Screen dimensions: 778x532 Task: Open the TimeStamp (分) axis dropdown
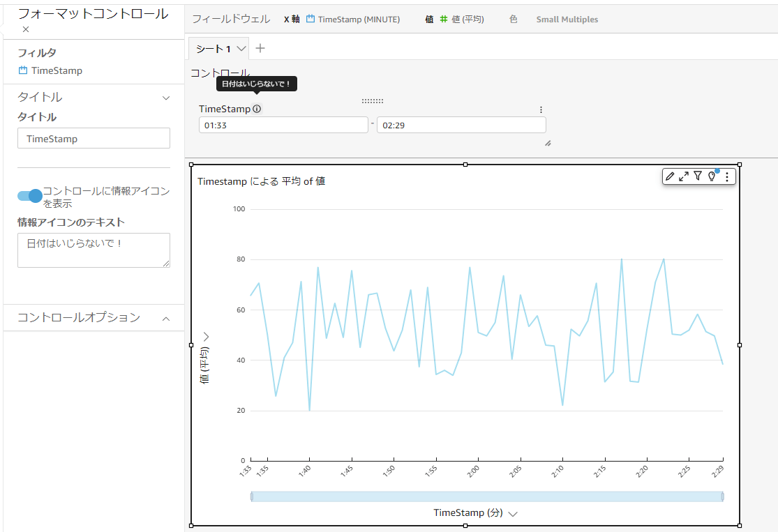pyautogui.click(x=513, y=514)
